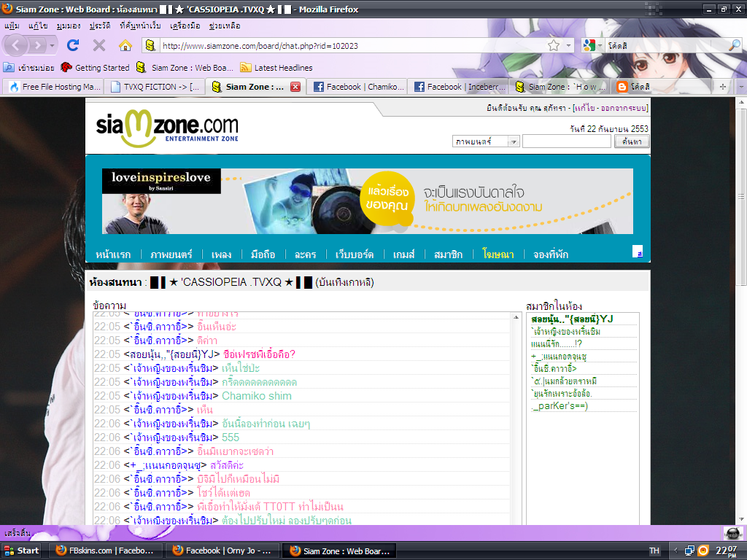Viewport: 747px width, 560px height.
Task: Open the ละคร nav link
Action: [306, 254]
